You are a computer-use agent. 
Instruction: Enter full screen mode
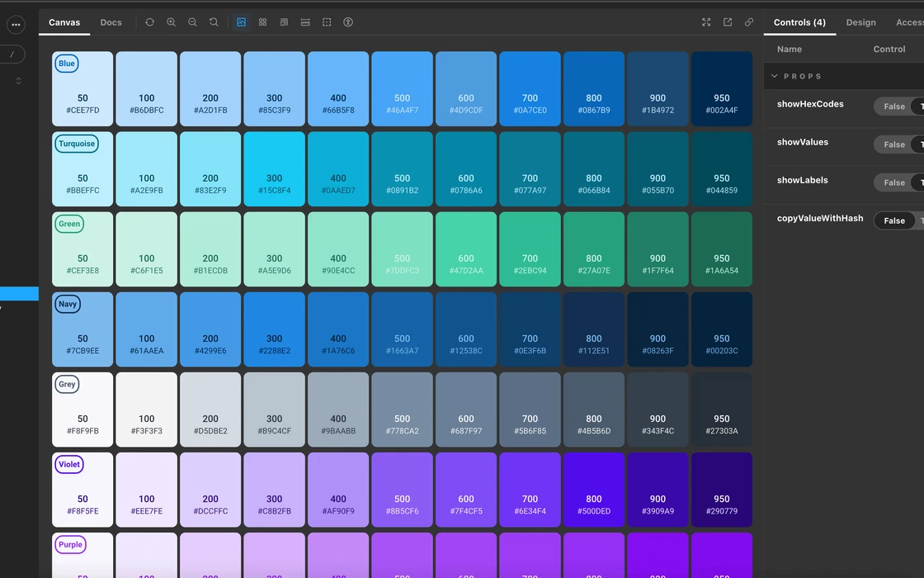pos(706,22)
